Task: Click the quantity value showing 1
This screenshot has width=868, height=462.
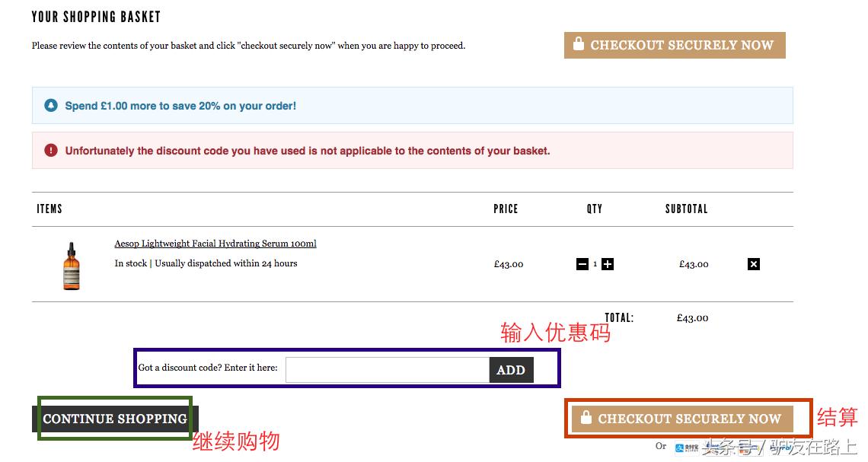Action: (595, 264)
